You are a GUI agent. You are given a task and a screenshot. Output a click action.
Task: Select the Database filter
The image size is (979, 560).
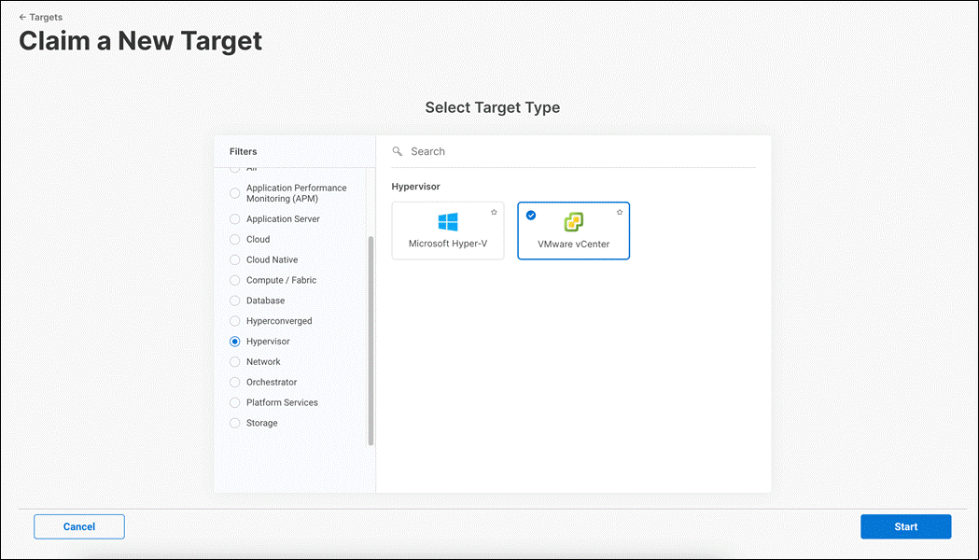tap(234, 301)
